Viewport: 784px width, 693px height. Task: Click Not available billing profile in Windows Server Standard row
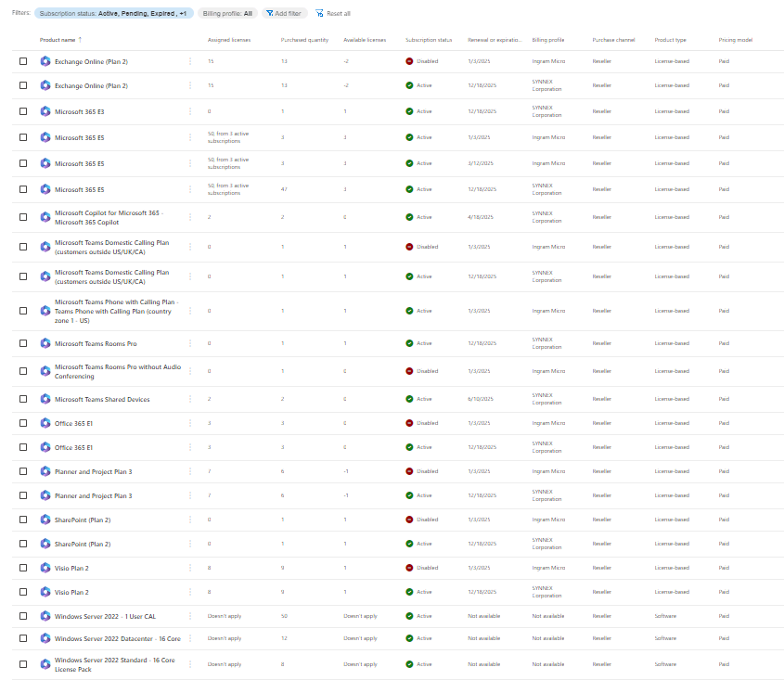click(548, 664)
